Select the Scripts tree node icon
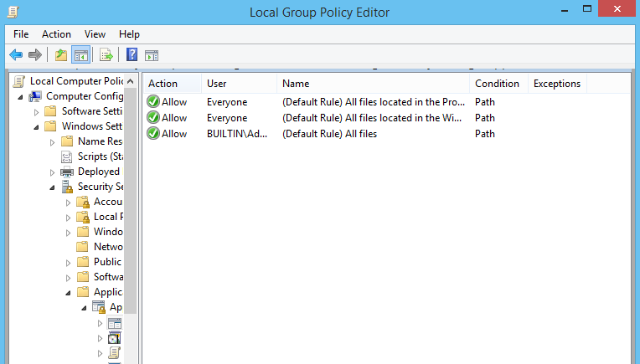The image size is (640, 364). coord(66,156)
